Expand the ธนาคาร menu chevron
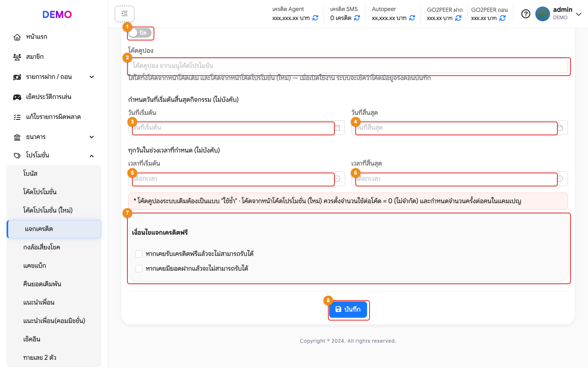 tap(92, 137)
